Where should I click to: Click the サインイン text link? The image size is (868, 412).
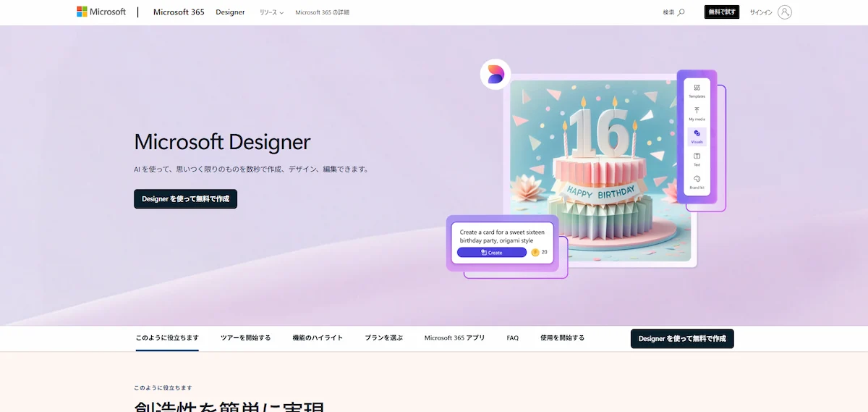point(761,12)
